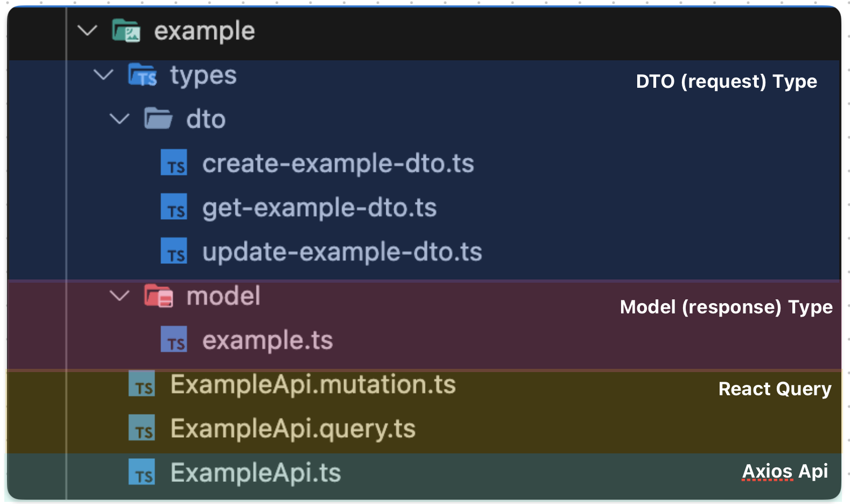Click TS icon beside ExampleApi.query.ts
The image size is (850, 504).
click(x=142, y=428)
